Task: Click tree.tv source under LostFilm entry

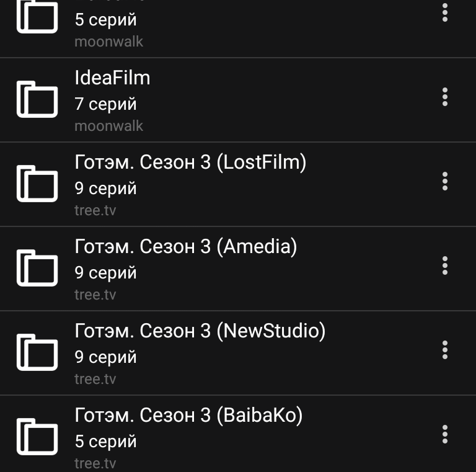Action: pos(95,210)
